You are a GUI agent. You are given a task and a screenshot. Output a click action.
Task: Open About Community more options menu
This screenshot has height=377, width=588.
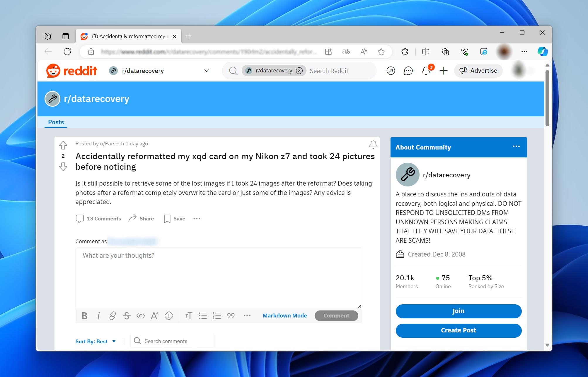516,146
